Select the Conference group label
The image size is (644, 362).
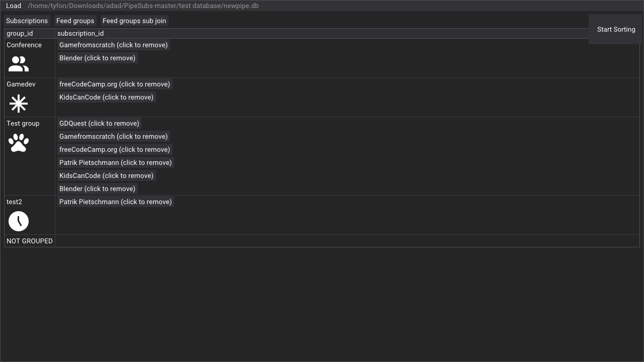24,45
